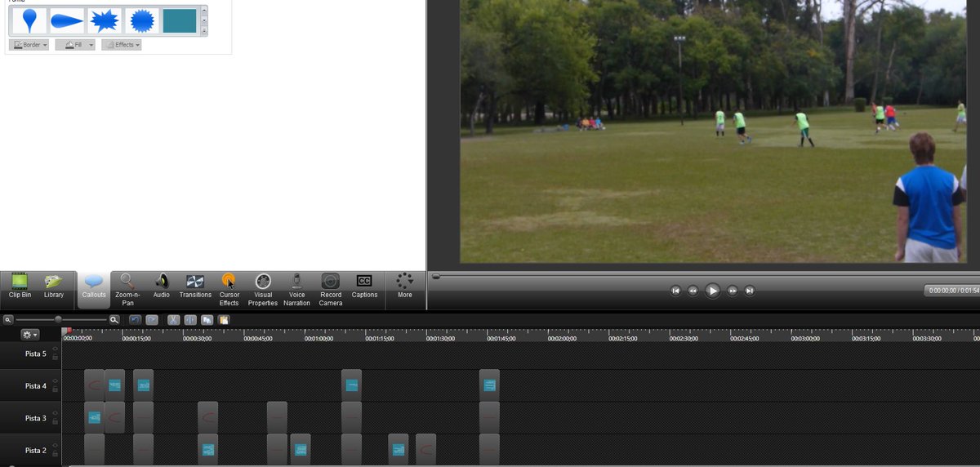Cut selection with the scissors tool
Viewport: 980px width, 467px height.
(x=173, y=320)
